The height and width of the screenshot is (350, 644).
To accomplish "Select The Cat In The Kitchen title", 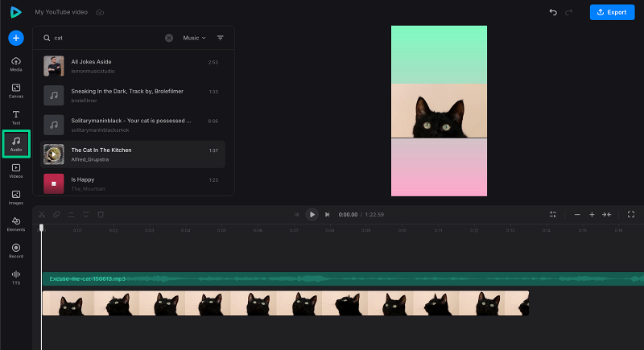I will point(101,150).
